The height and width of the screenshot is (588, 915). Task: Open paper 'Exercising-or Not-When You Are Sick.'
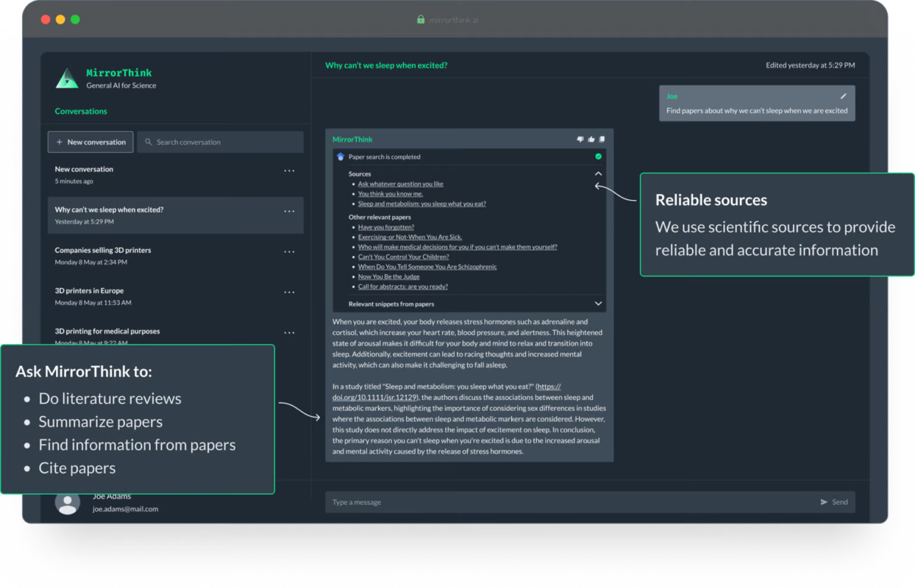(410, 237)
